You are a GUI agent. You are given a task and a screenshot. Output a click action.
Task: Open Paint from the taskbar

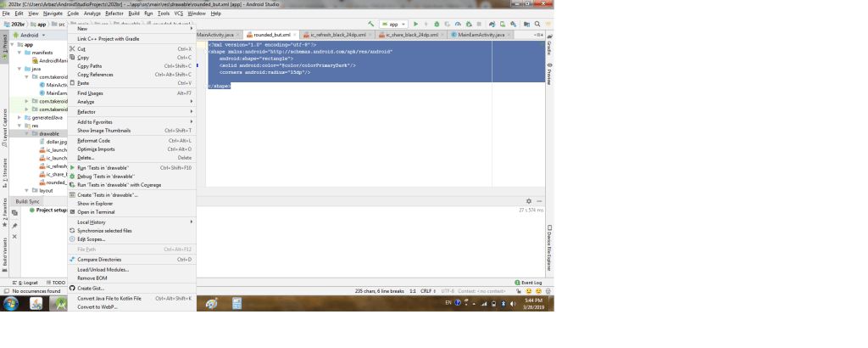211,303
